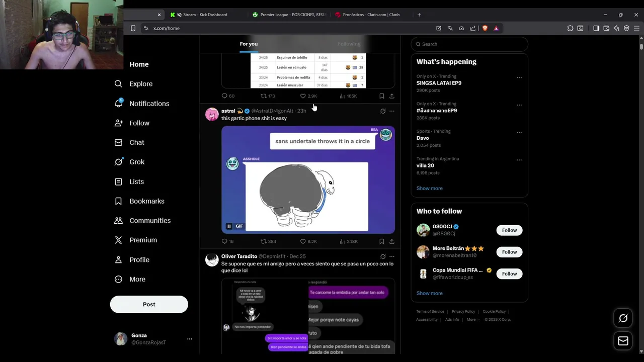Switch to the For you tab

click(249, 44)
